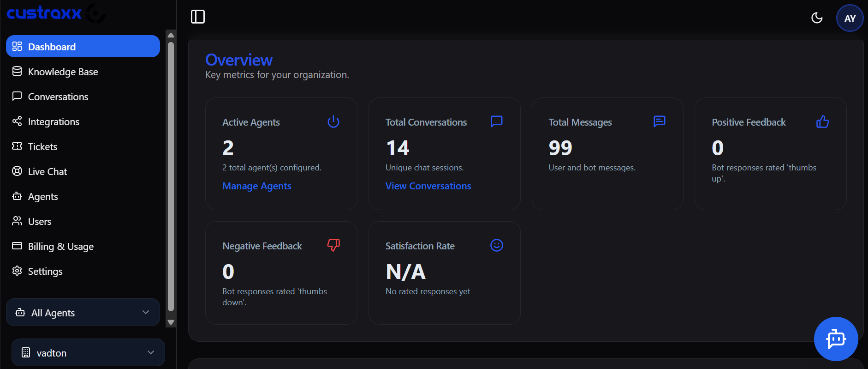868x369 pixels.
Task: Click the Integrations share icon
Action: point(17,121)
